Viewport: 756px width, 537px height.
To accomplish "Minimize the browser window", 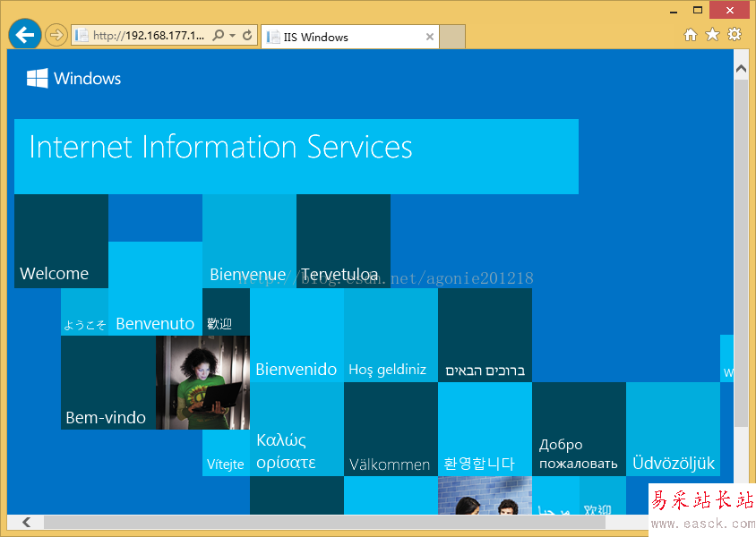I will coord(674,11).
